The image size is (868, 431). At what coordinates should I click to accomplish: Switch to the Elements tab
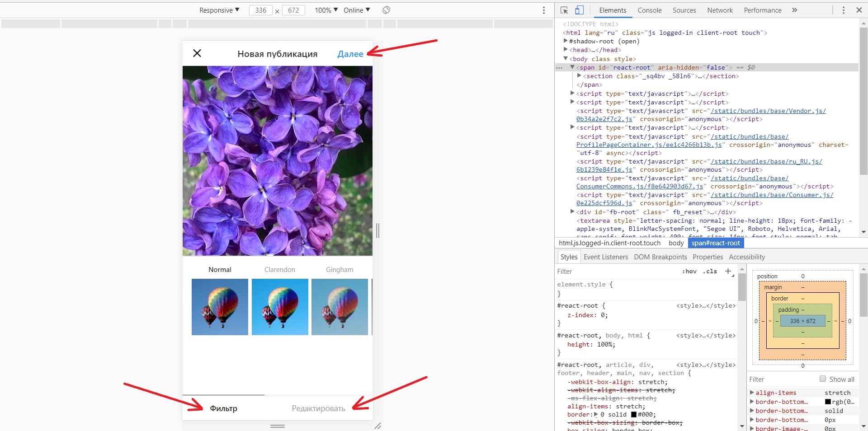[x=613, y=10]
